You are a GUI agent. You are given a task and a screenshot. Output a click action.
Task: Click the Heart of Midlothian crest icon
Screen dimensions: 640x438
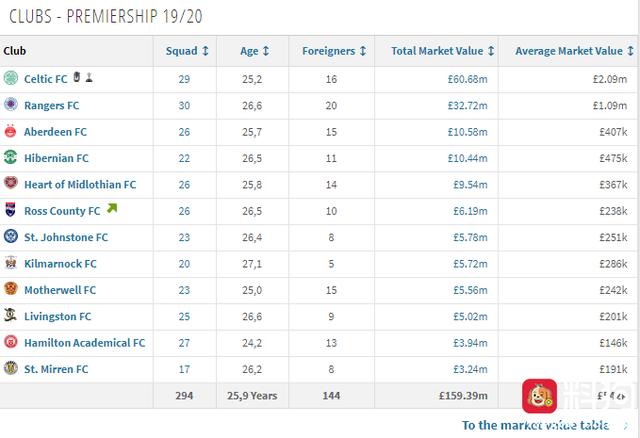tap(11, 183)
